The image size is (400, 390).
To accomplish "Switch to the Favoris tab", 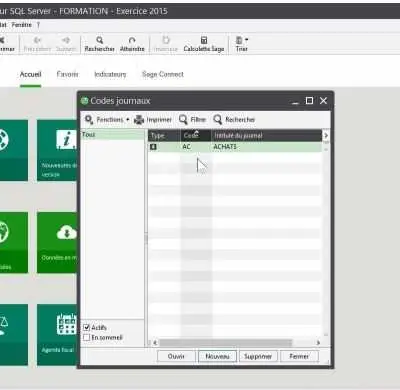I will click(x=67, y=74).
